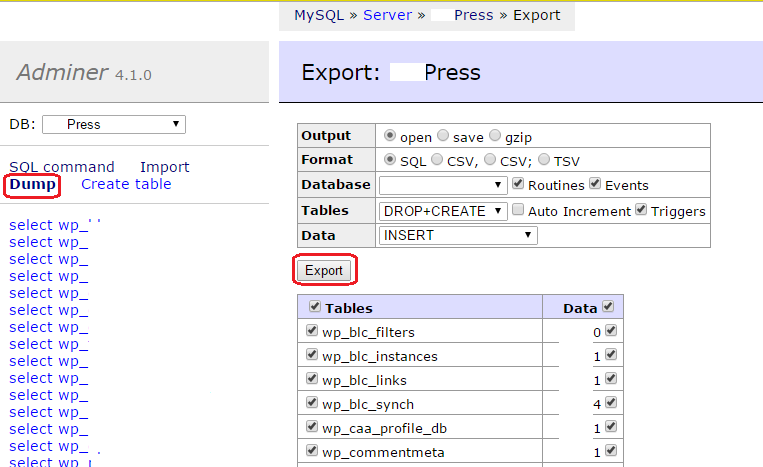Click the Export button
The width and height of the screenshot is (763, 467).
tap(324, 270)
